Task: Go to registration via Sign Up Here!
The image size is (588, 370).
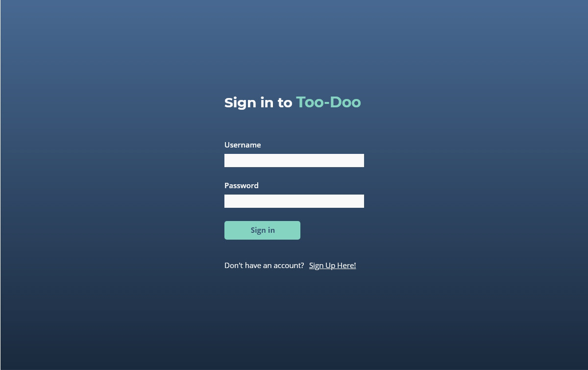Action: (x=332, y=265)
